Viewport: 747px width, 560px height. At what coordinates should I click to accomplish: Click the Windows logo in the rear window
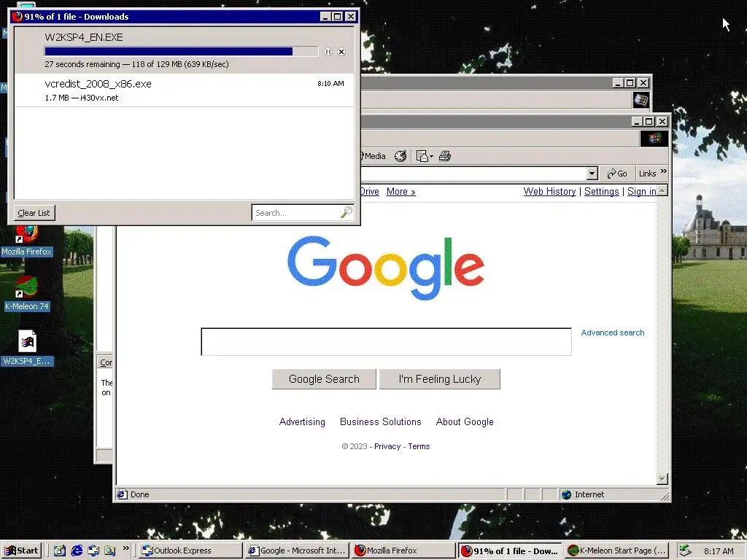click(x=640, y=100)
